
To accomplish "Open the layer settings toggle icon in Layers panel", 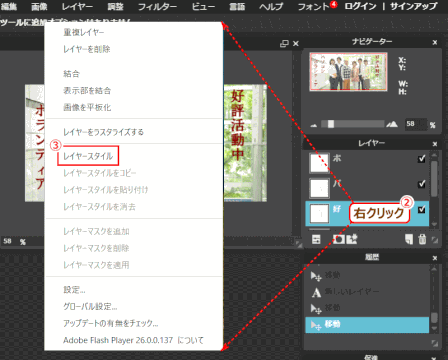I will [316, 239].
